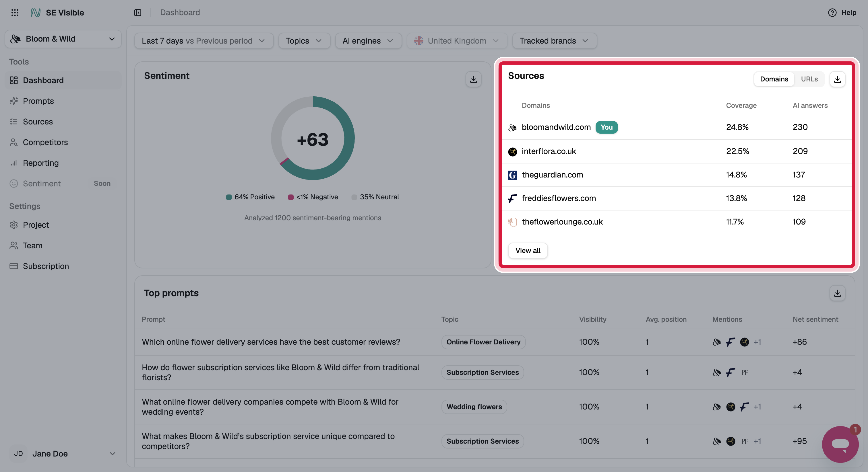Click the Coverage column header in Sources
Viewport: 868px width, 472px height.
741,106
